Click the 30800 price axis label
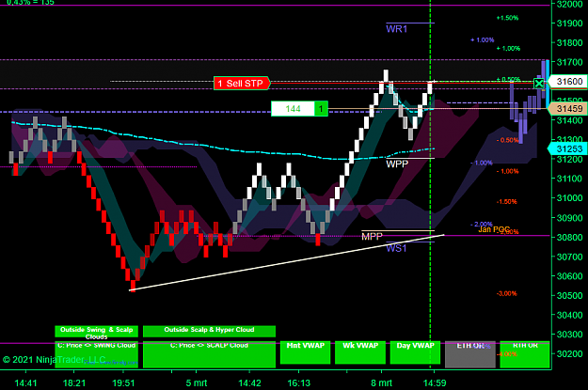588x390 pixels. click(x=569, y=237)
